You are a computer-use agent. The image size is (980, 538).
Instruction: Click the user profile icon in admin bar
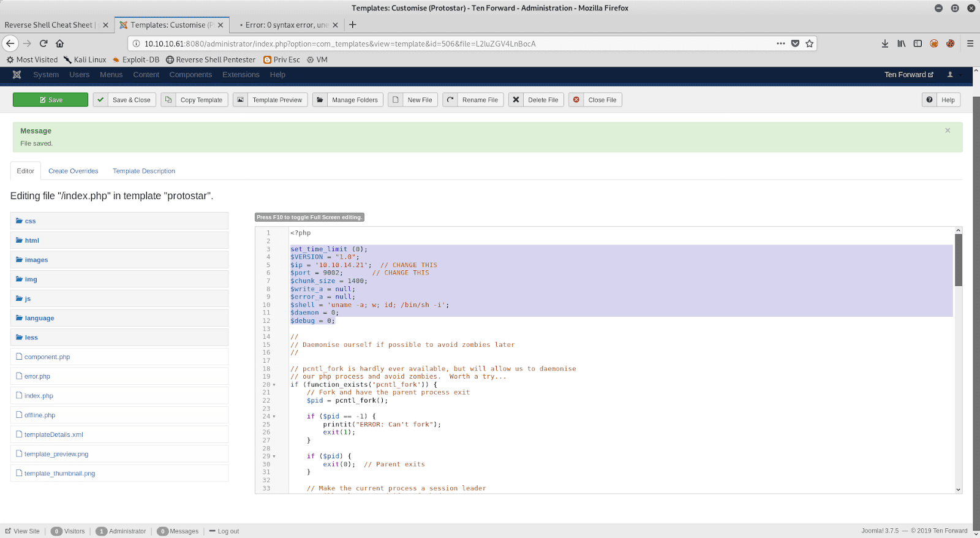(950, 75)
